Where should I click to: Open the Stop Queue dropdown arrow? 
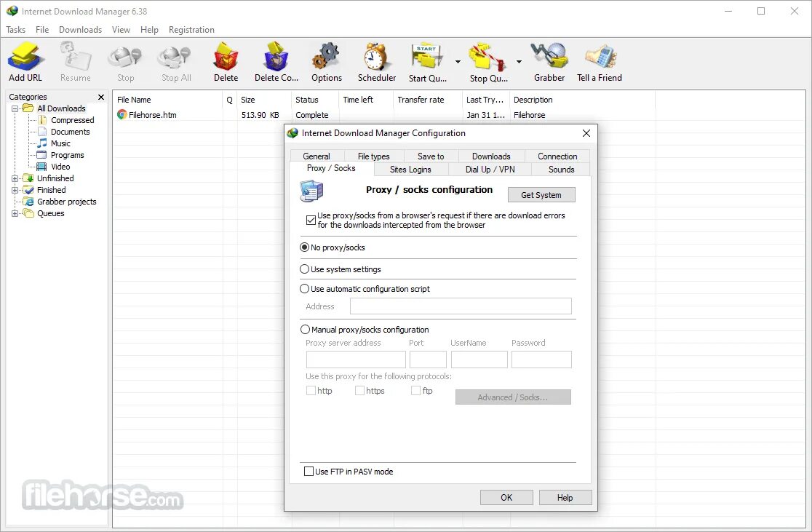519,62
